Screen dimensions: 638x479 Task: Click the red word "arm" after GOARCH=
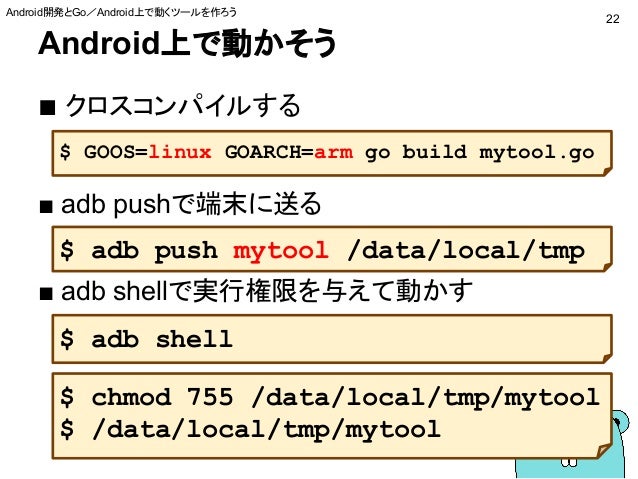pos(333,152)
